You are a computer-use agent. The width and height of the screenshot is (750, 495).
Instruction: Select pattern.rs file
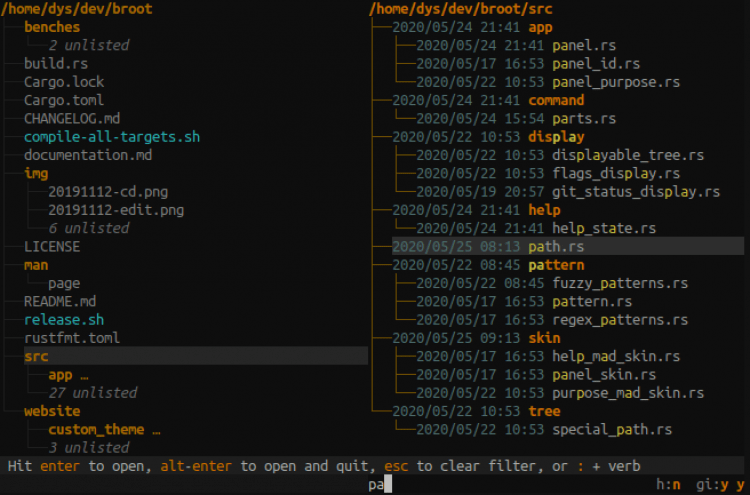click(592, 301)
